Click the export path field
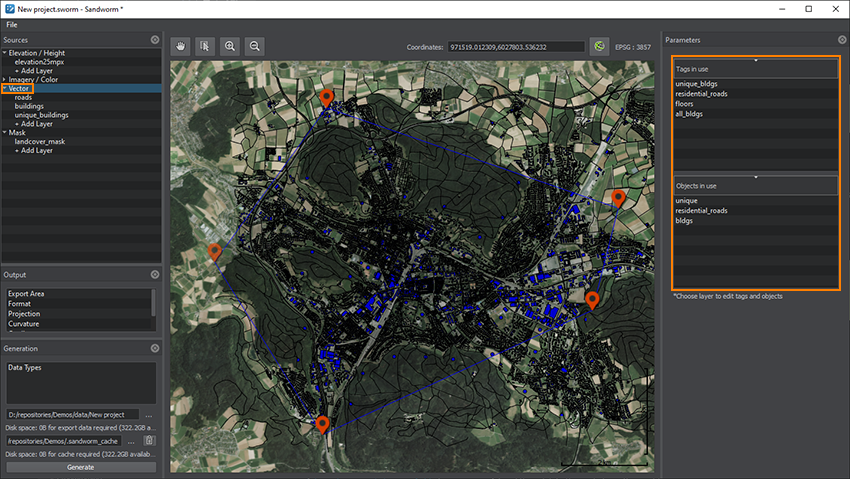Image resolution: width=850 pixels, height=479 pixels. click(73, 415)
